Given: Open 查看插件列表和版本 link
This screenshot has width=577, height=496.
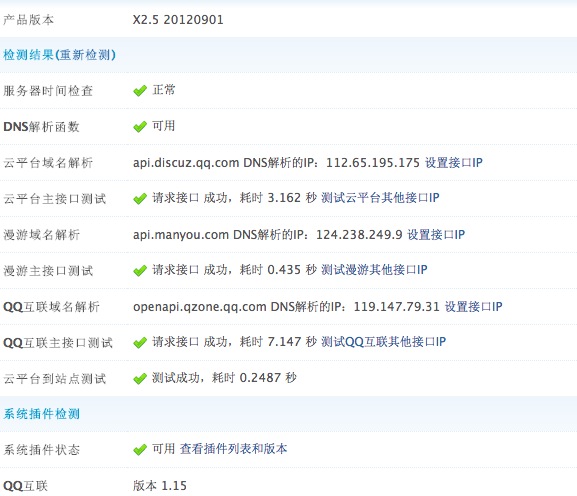Looking at the screenshot, I should pos(233,449).
